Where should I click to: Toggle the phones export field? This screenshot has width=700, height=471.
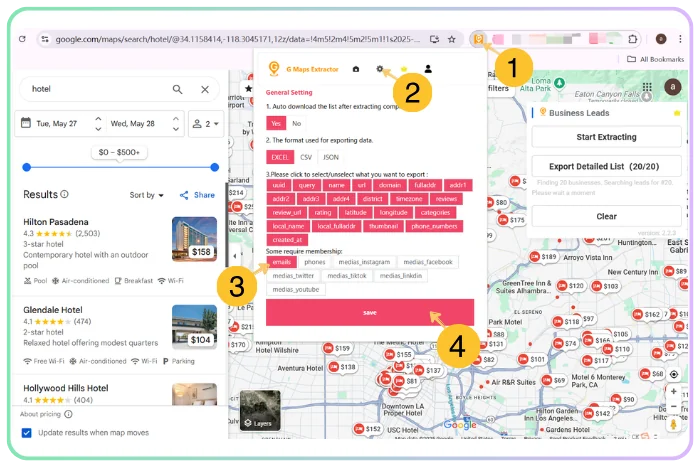click(315, 262)
